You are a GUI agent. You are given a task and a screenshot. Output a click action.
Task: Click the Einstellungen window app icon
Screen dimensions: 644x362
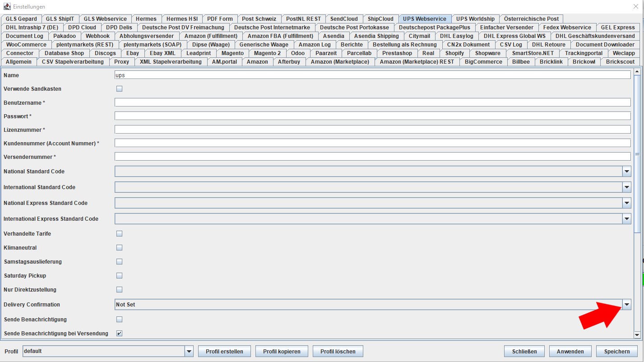point(6,6)
